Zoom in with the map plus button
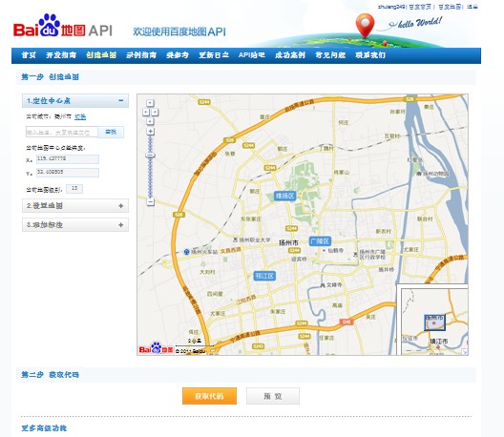 [150, 131]
